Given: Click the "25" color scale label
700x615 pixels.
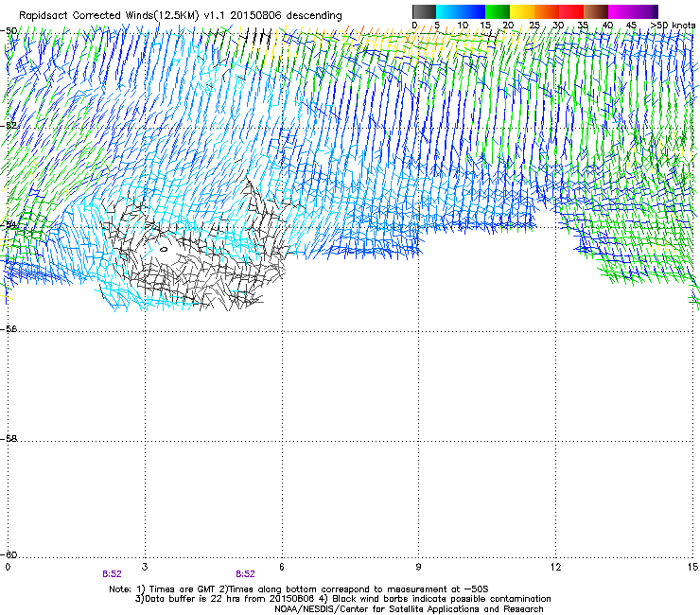Looking at the screenshot, I should [x=534, y=26].
